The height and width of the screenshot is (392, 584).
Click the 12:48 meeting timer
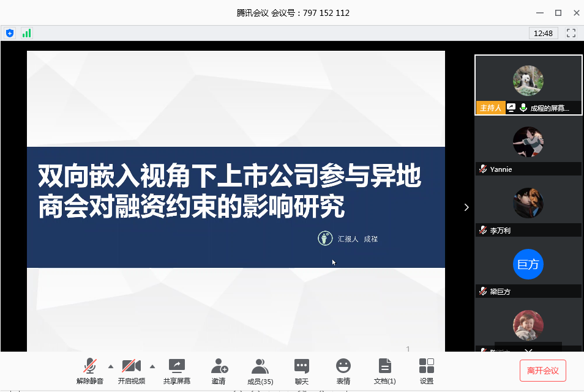(x=543, y=33)
